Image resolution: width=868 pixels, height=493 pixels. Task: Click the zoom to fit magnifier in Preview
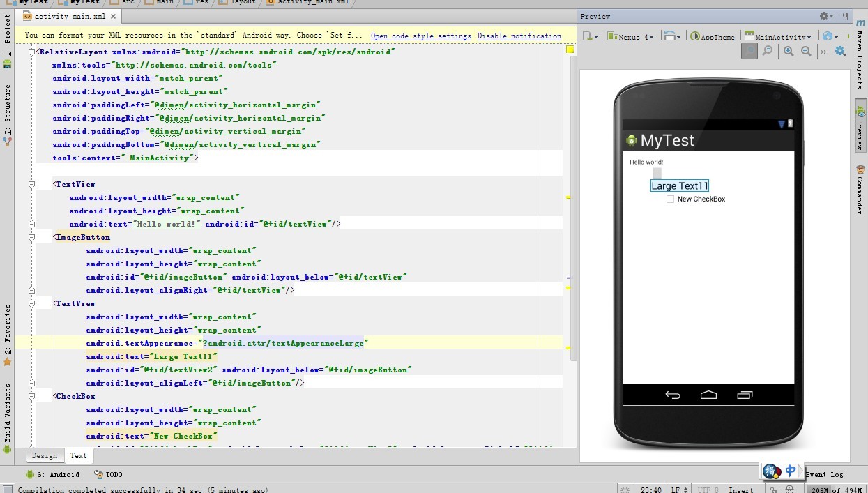tap(749, 51)
